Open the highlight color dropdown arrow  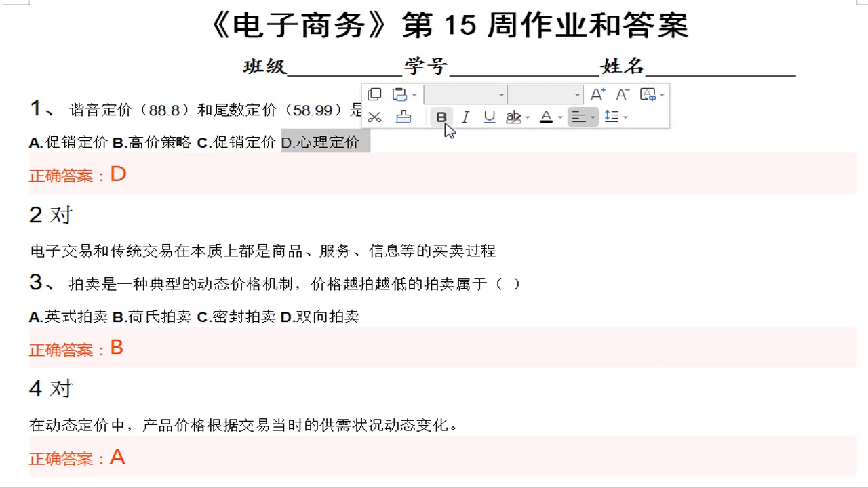[528, 118]
